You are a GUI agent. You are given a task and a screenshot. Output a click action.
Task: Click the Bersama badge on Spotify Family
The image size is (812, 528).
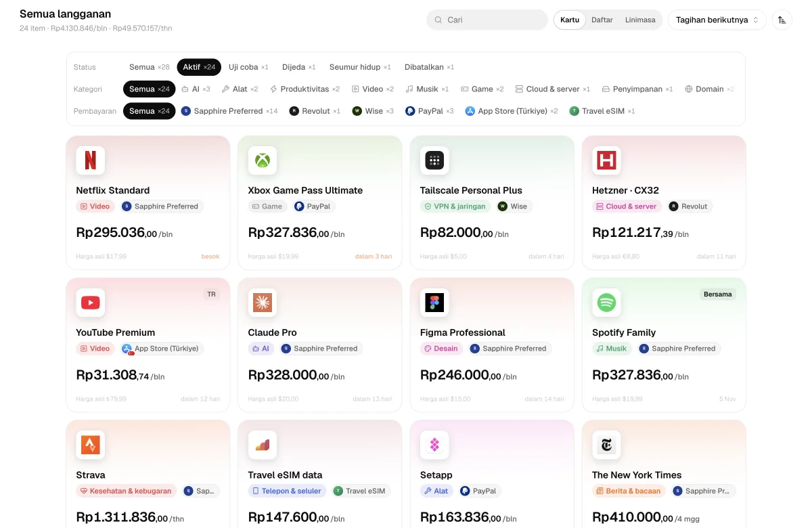[x=718, y=294]
